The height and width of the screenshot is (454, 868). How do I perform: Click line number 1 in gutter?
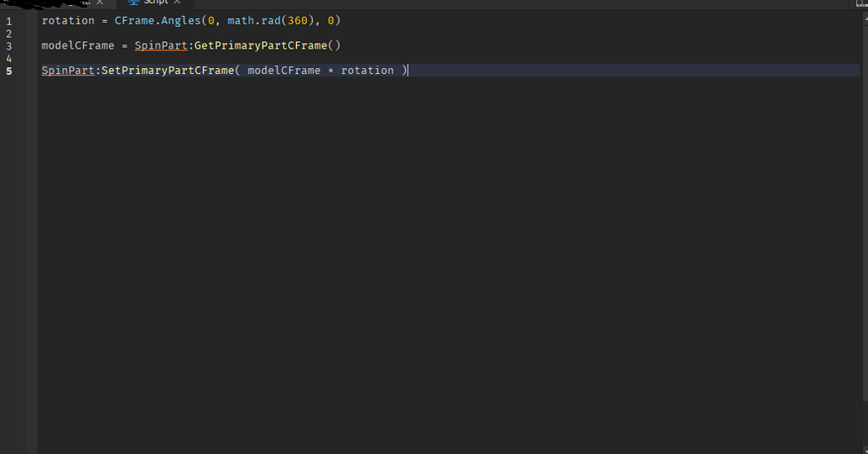tap(9, 21)
